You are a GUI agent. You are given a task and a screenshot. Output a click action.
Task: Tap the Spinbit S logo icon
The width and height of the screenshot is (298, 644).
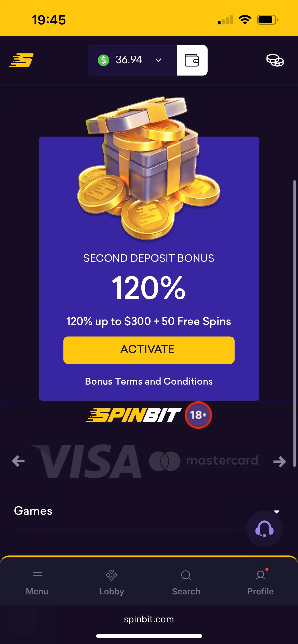(21, 60)
